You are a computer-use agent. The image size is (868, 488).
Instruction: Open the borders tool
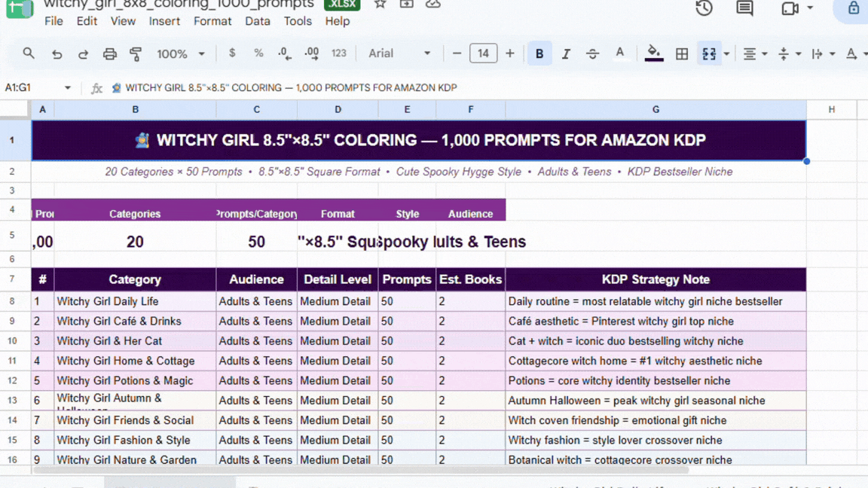(682, 53)
